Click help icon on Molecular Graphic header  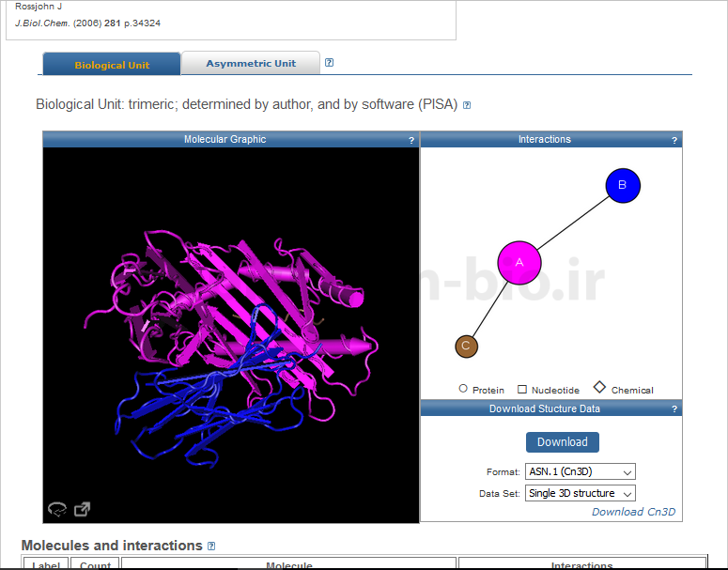(x=411, y=140)
